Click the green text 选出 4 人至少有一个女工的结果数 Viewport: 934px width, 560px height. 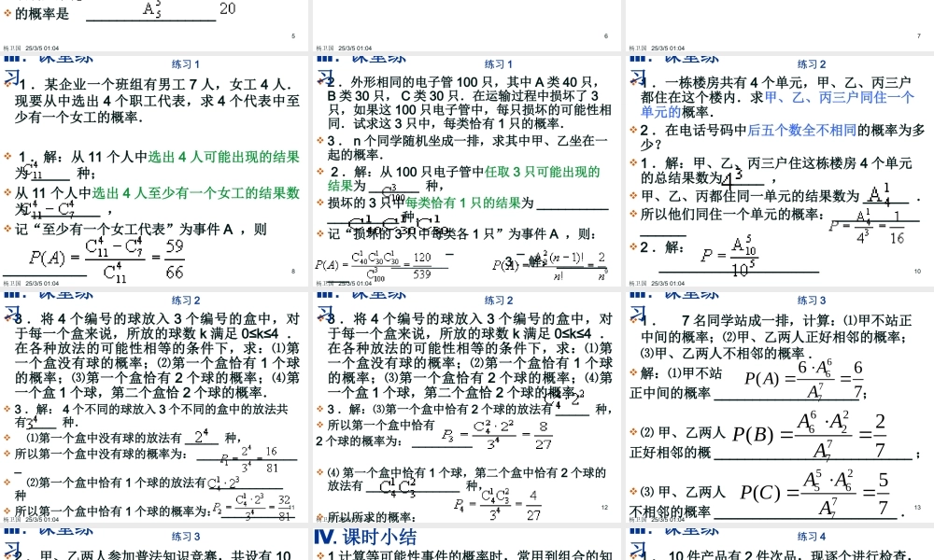(195, 193)
